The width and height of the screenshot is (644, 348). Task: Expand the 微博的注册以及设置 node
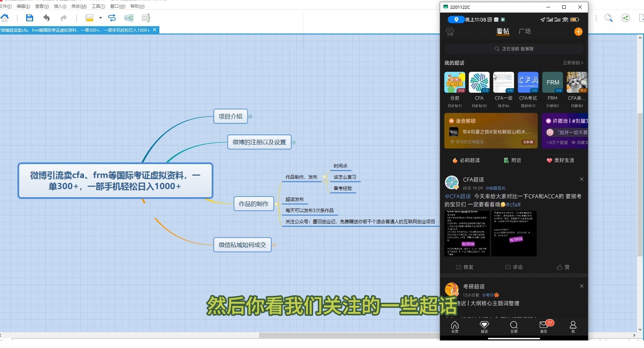pos(294,142)
